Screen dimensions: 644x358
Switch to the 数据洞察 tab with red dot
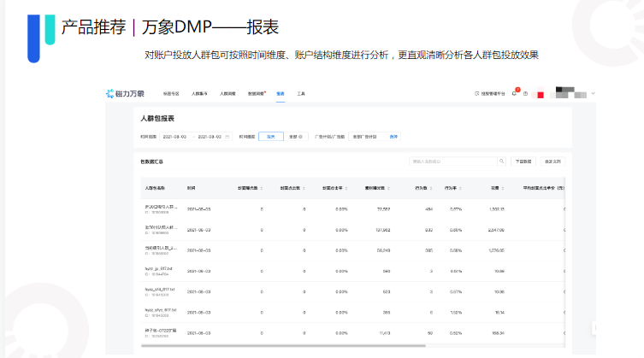coord(257,94)
